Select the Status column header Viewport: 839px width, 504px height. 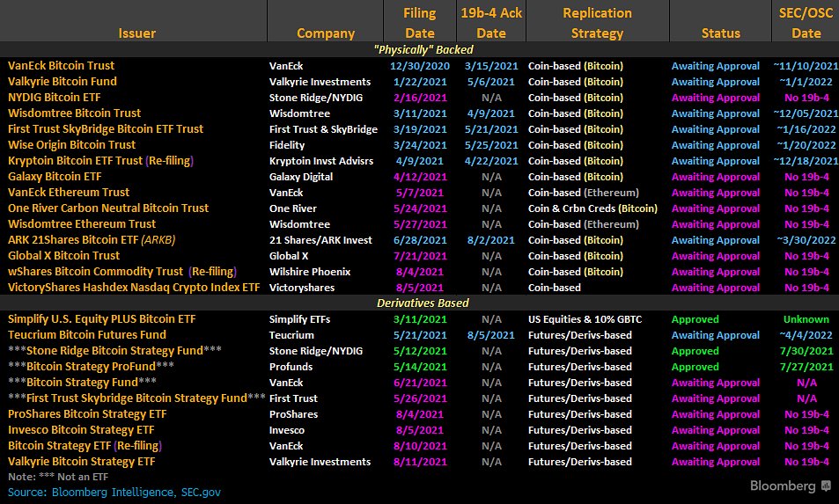[x=720, y=33]
